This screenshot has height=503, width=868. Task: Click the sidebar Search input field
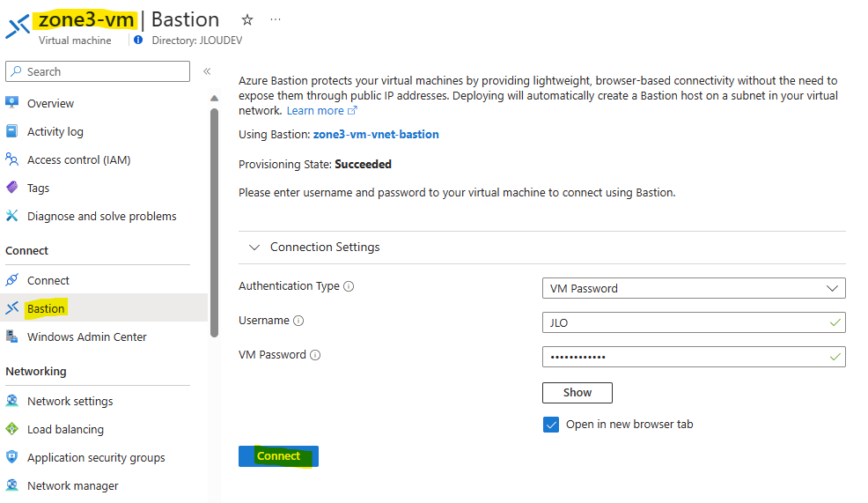click(98, 71)
